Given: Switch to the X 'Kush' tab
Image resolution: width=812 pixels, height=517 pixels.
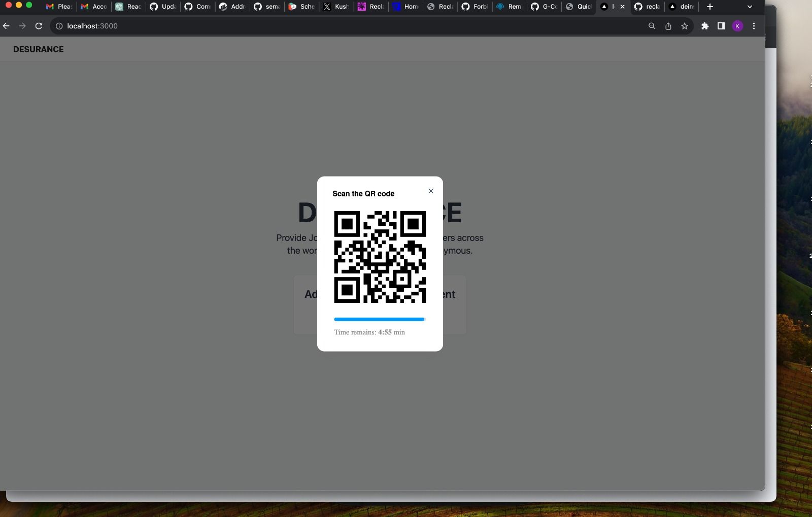Looking at the screenshot, I should coord(336,7).
